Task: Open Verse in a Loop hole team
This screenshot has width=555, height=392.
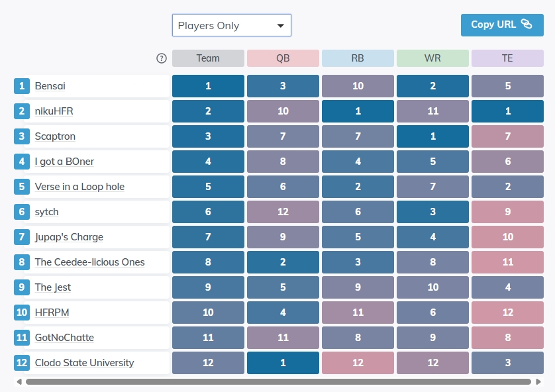Action: point(79,187)
